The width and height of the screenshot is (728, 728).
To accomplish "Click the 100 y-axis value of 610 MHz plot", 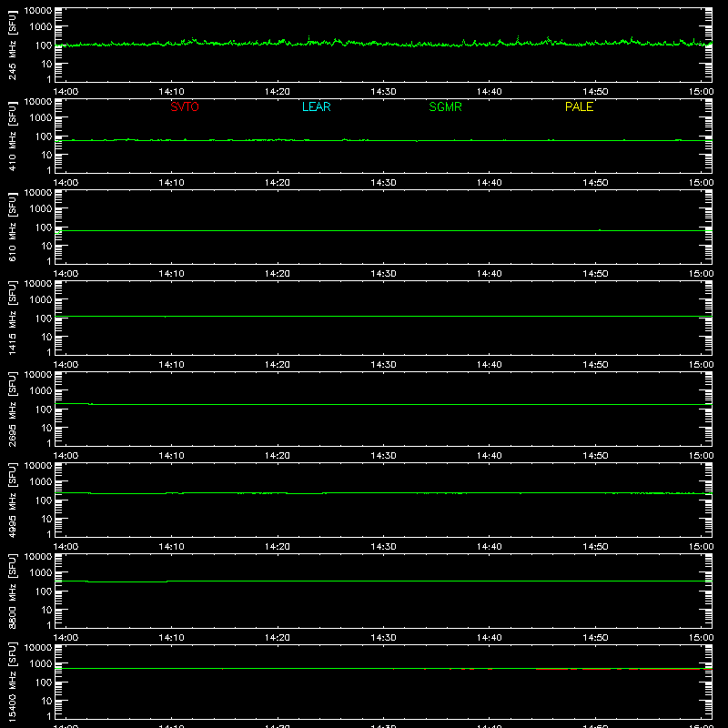I will coord(44,227).
